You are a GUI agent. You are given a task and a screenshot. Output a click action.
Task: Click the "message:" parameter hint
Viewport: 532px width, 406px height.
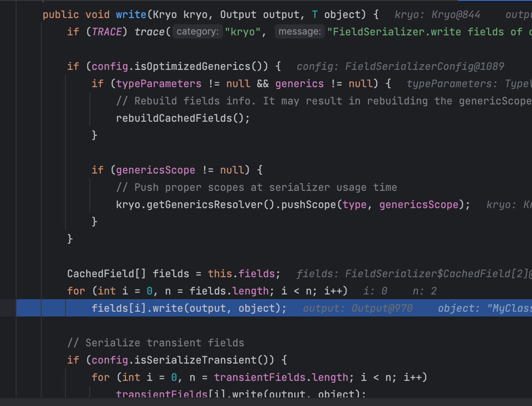(x=299, y=31)
